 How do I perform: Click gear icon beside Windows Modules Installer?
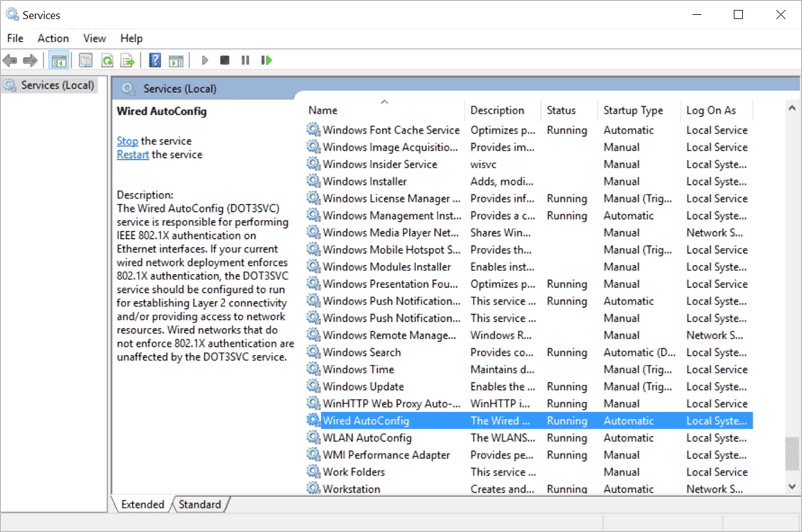tap(314, 266)
